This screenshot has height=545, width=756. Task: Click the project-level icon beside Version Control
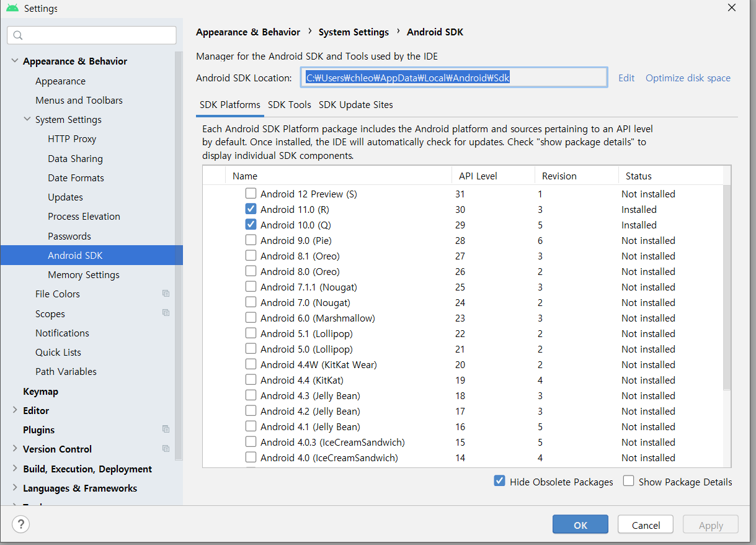[166, 448]
